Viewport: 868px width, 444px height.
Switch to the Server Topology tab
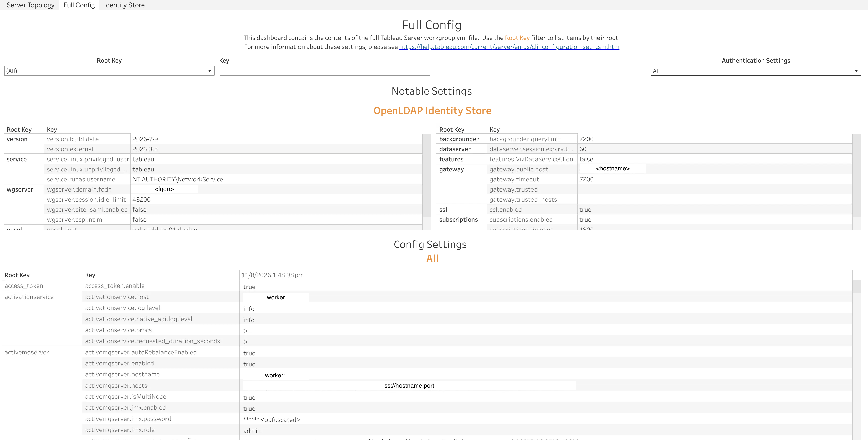pos(30,5)
